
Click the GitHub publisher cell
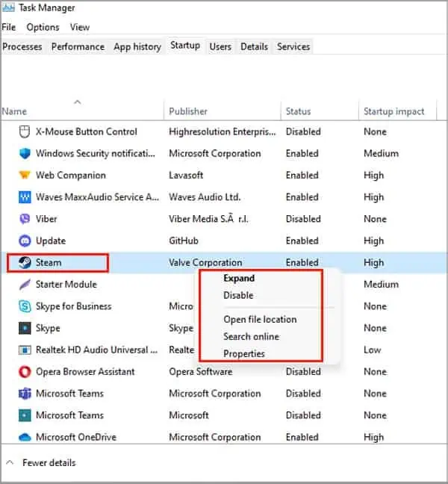184,241
